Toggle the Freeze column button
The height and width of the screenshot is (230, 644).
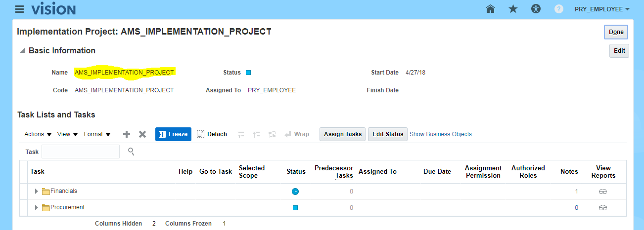click(x=173, y=134)
